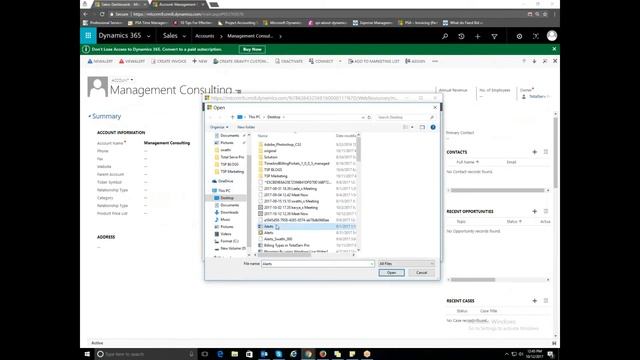Click the Name column header in file list
Screen dimensions: 640x360
coord(263,136)
